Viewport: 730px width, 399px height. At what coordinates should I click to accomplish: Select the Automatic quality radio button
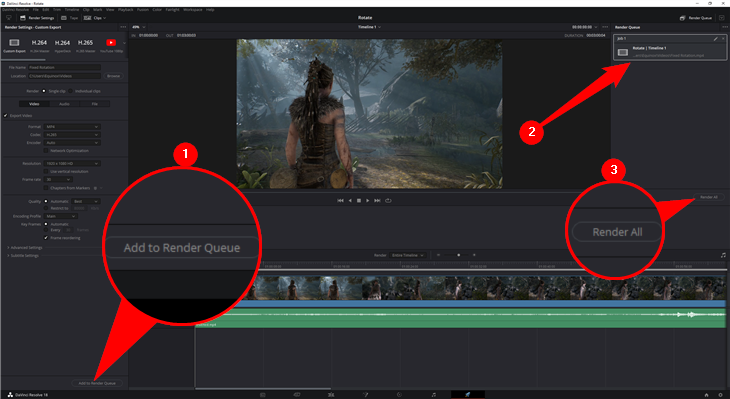(46, 202)
